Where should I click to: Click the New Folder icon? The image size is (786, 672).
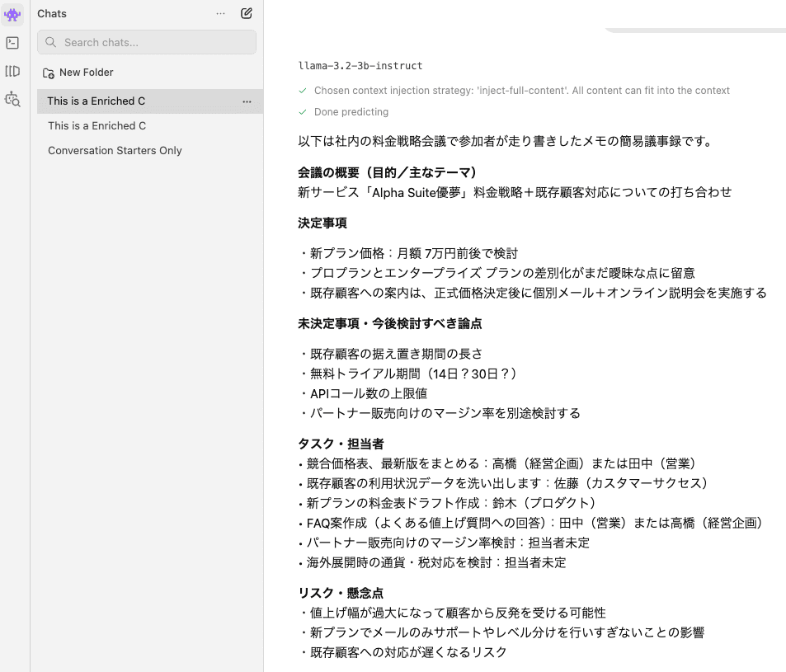pyautogui.click(x=48, y=73)
